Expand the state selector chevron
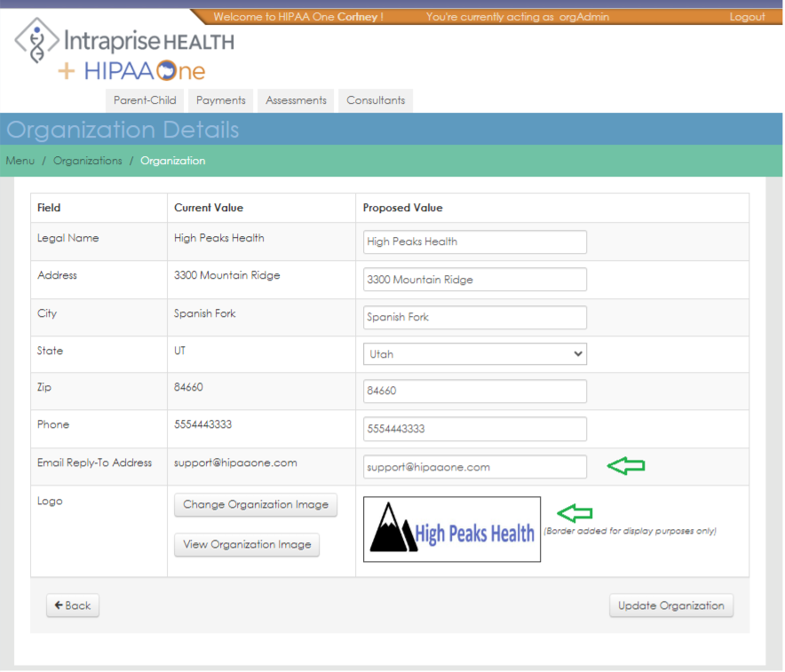 (580, 353)
